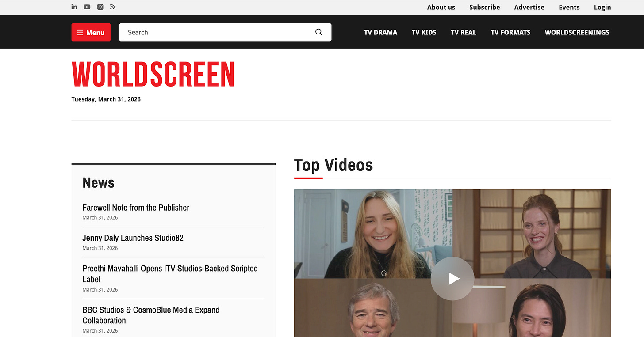Click the date Tuesday, March 31, 2026

[106, 99]
